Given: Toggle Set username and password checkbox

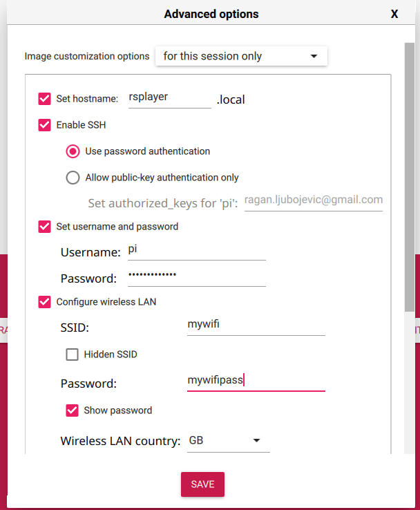Looking at the screenshot, I should 44,227.
